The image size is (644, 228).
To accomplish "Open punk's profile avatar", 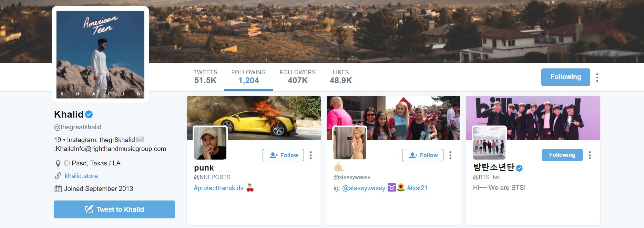I will pyautogui.click(x=210, y=143).
